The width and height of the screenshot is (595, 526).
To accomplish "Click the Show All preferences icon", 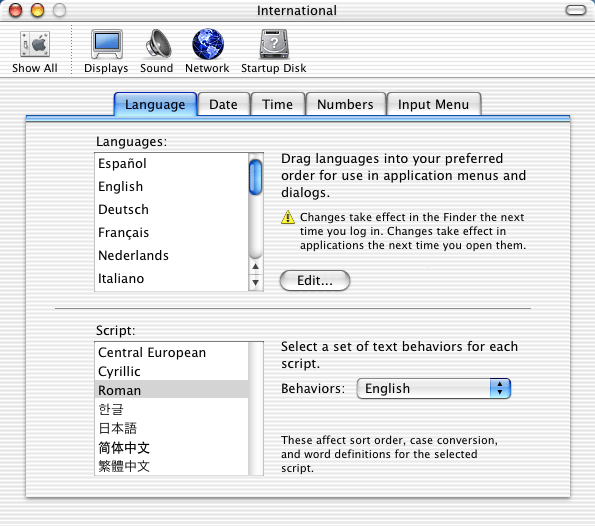I will 35,45.
